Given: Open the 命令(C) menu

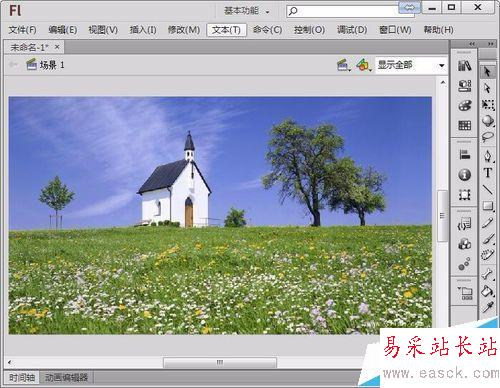Looking at the screenshot, I should [x=267, y=30].
